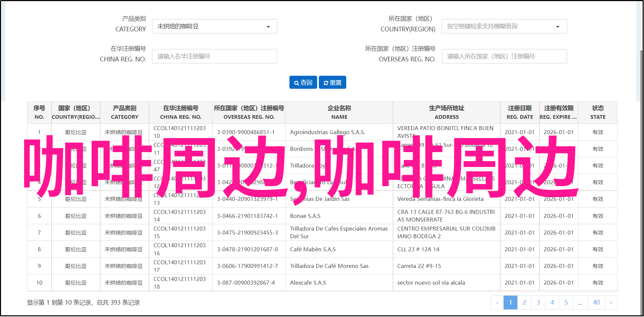644x317 pixels.
Task: Select overseas number 3-0606-17900991412-7
Action: [247, 266]
